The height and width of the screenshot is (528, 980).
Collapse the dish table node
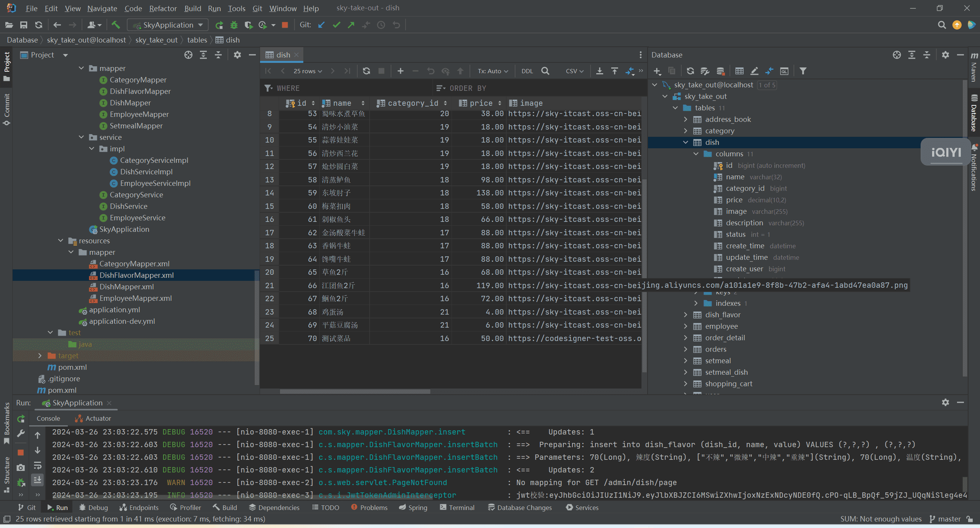[x=686, y=143]
